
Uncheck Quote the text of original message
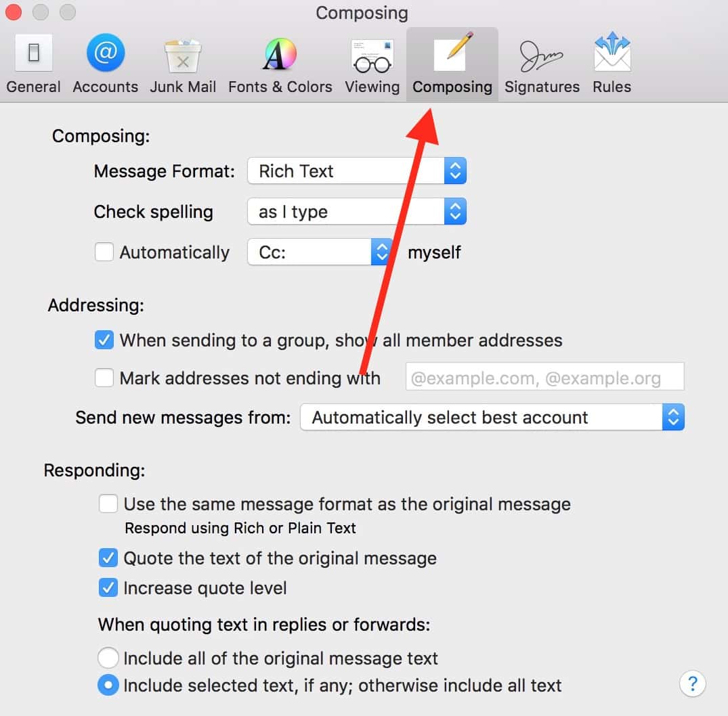tap(108, 558)
